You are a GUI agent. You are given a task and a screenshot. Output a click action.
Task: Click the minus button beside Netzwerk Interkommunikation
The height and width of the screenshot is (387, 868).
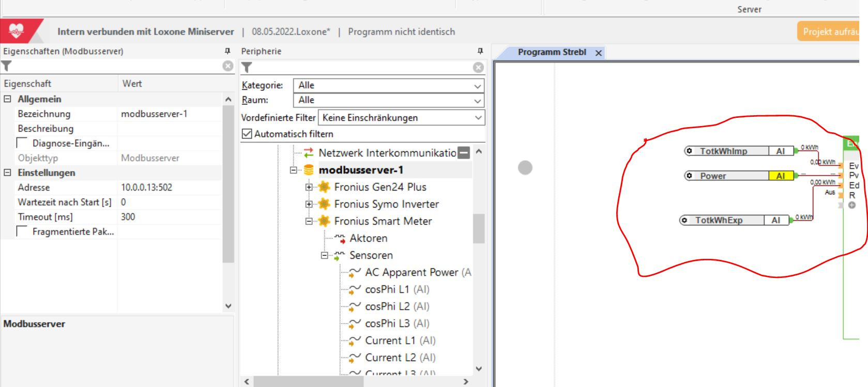coord(464,152)
